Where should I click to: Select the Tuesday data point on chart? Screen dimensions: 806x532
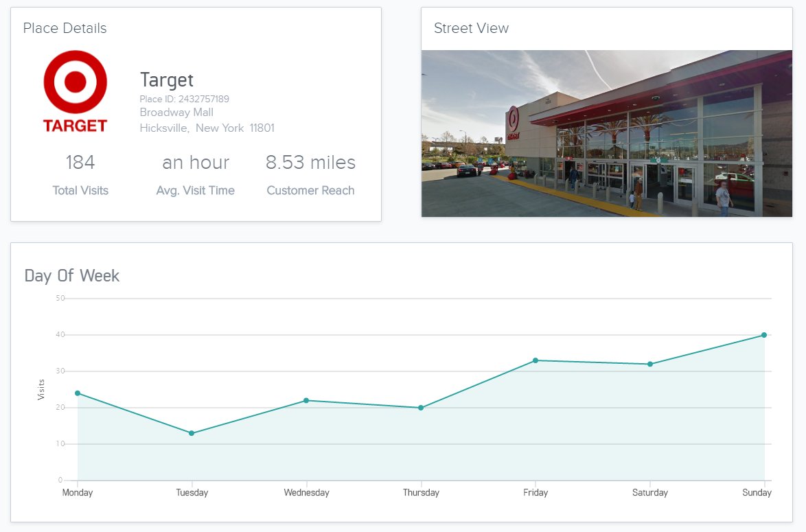(192, 433)
